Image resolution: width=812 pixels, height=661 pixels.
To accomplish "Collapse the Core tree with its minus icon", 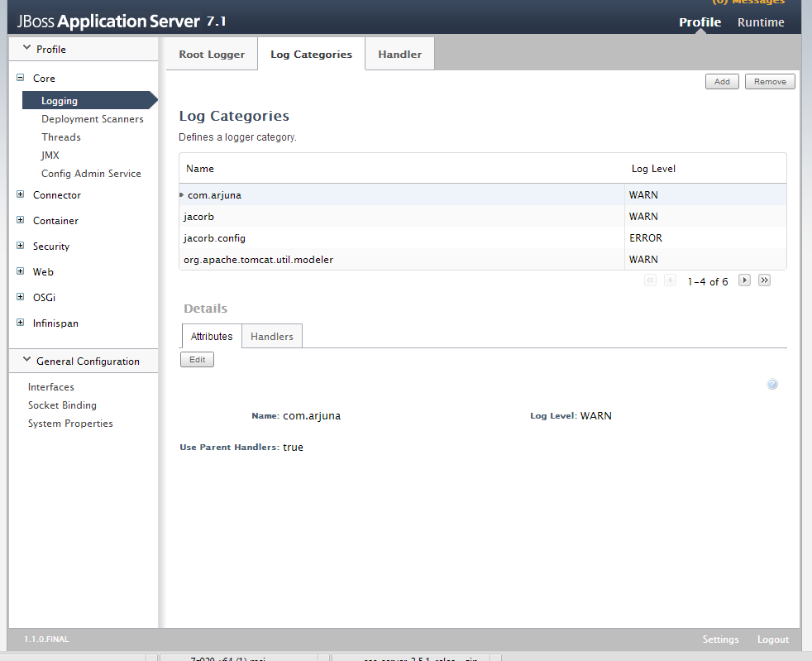I will coord(19,78).
